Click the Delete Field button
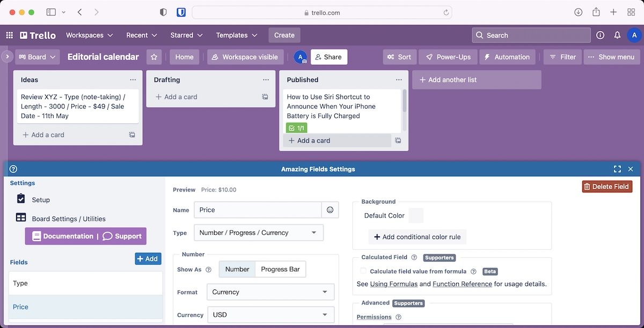The image size is (644, 328). click(x=607, y=187)
